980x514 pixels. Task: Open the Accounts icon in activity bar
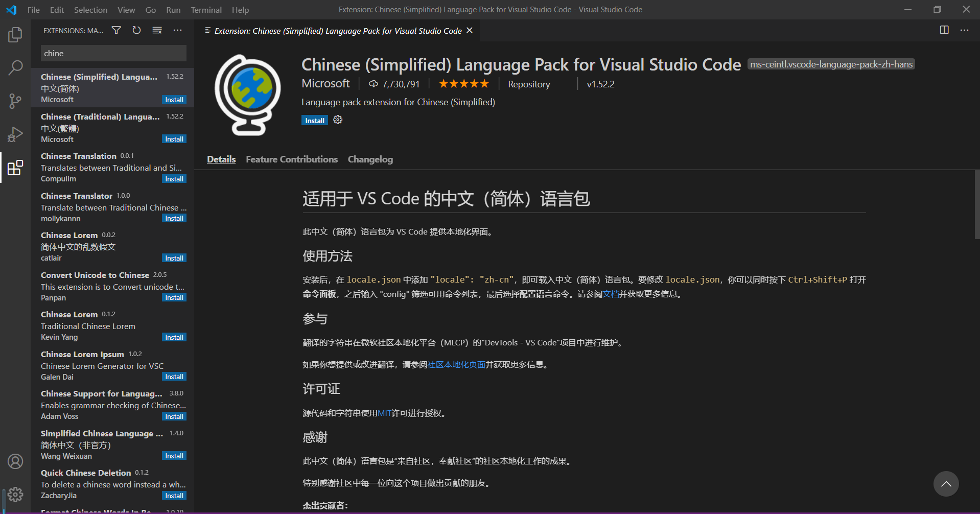(x=15, y=461)
